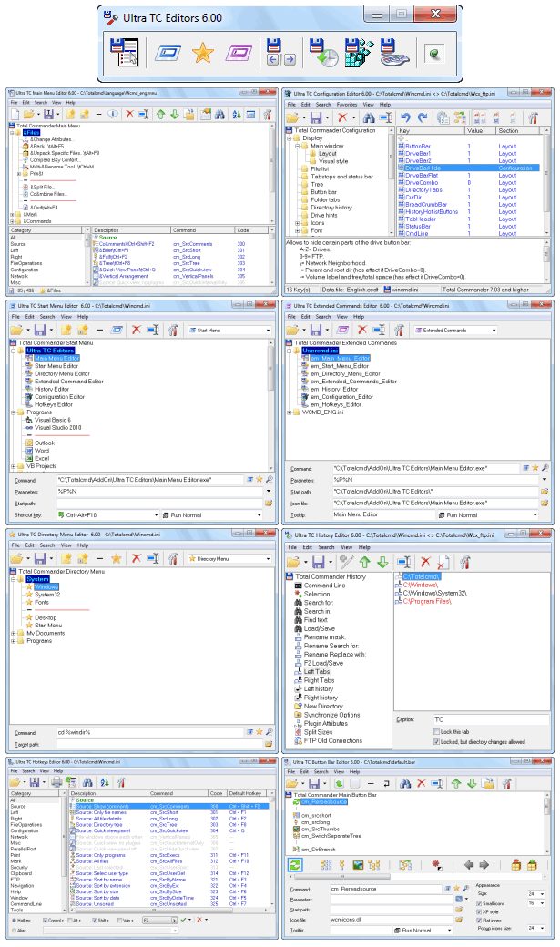The image size is (560, 947).
Task: Launch Main Menu Editor from Ultra TC Editors launcher
Action: (x=125, y=52)
